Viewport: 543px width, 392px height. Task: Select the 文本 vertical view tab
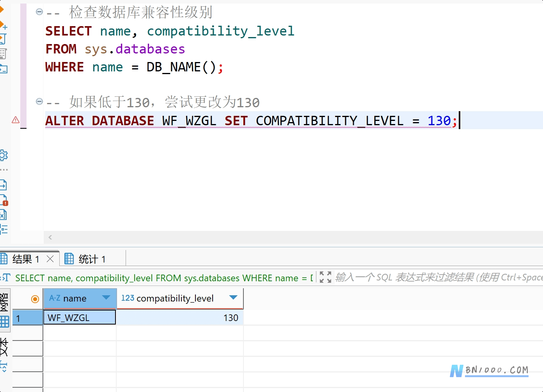(x=4, y=347)
